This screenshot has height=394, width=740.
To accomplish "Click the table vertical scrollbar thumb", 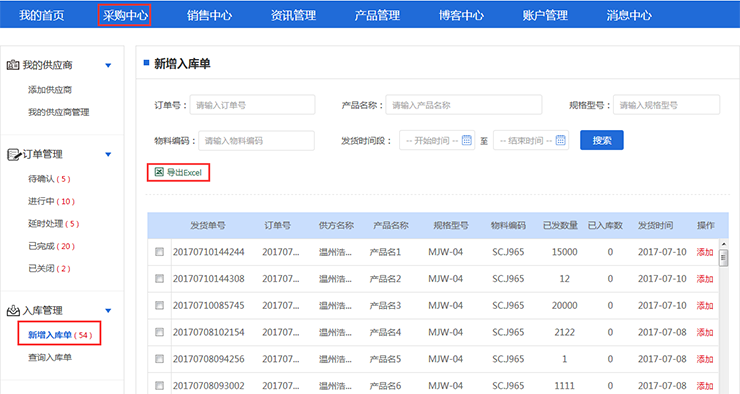I will pos(723,258).
